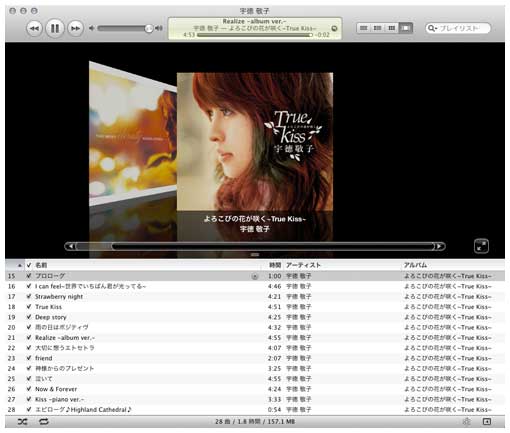Image resolution: width=510 pixels, height=433 pixels.
Task: Click the Cover Flow scrollbar right arrow
Action: point(439,246)
